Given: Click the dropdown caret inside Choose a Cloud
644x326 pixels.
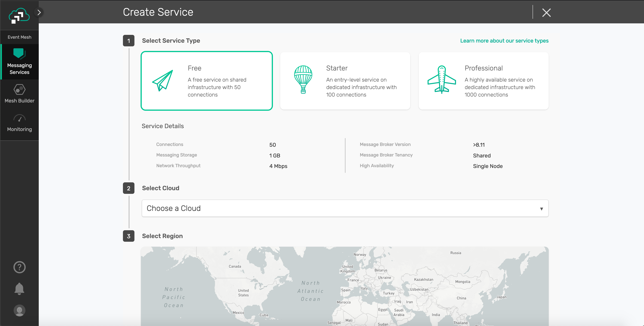Looking at the screenshot, I should pos(541,208).
